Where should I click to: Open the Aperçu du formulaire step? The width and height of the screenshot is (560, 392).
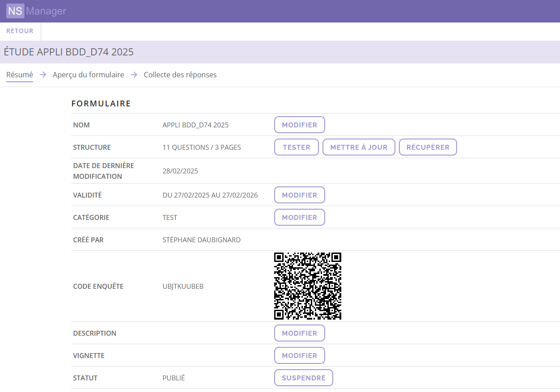(x=88, y=75)
